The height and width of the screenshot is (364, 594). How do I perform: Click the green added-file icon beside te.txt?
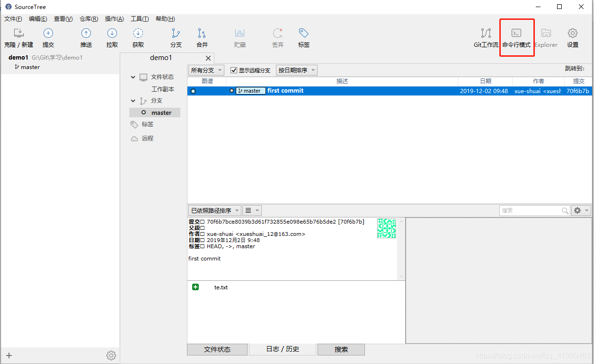(x=195, y=287)
